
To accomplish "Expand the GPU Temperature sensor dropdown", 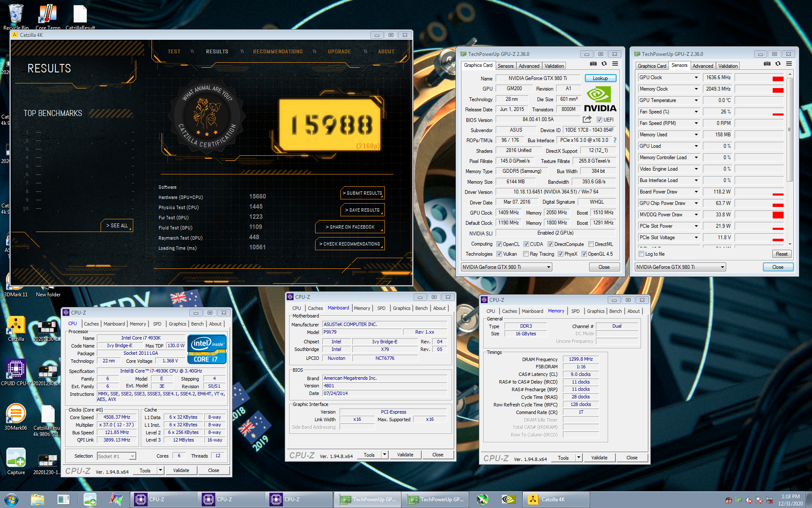I will pos(696,100).
